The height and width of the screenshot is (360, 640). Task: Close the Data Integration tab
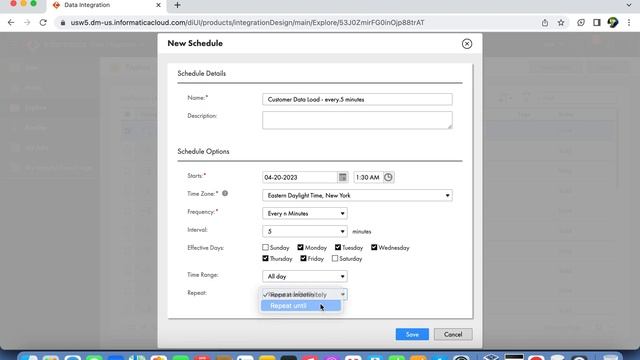(158, 5)
